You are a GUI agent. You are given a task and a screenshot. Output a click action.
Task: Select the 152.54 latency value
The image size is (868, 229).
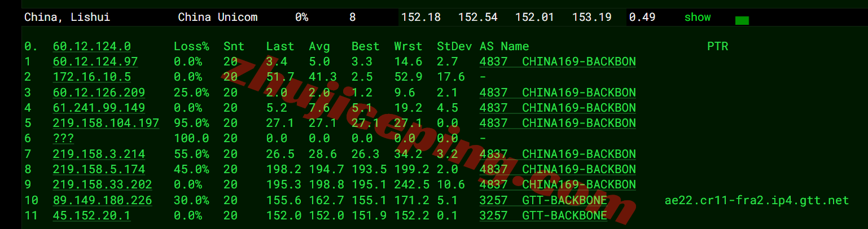click(x=478, y=17)
